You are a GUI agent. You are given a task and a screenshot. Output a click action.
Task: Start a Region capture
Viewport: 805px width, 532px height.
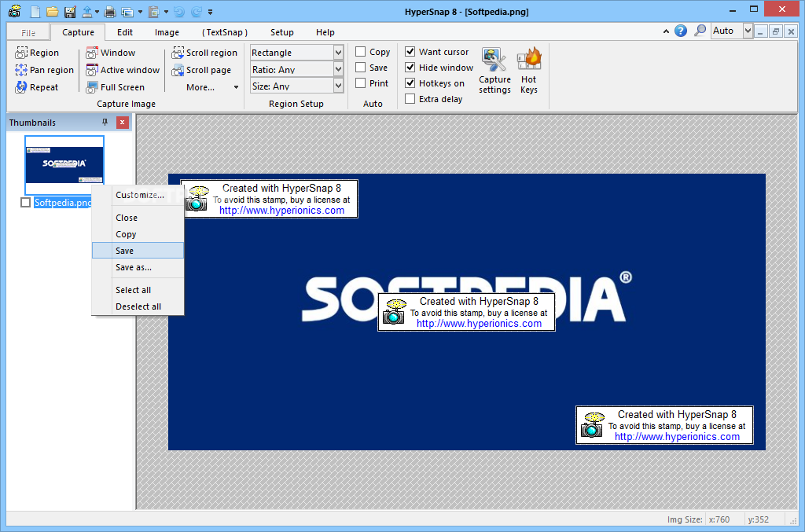[37, 53]
